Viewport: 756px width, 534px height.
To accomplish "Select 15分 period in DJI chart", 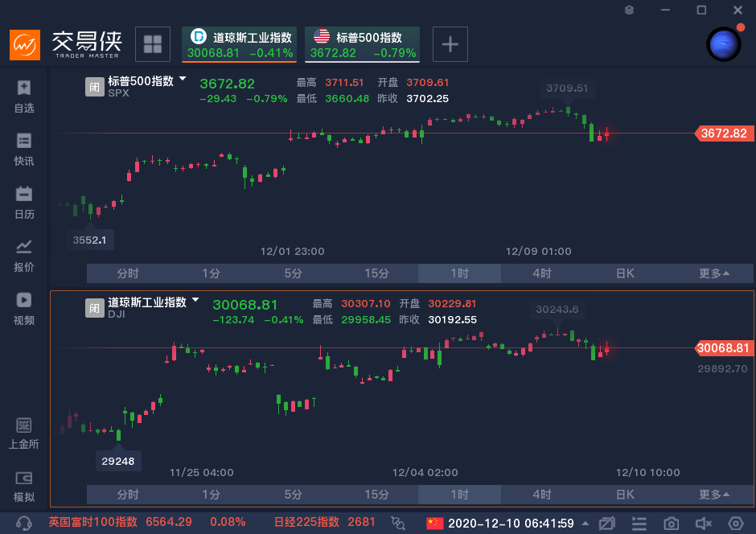I will click(x=376, y=495).
